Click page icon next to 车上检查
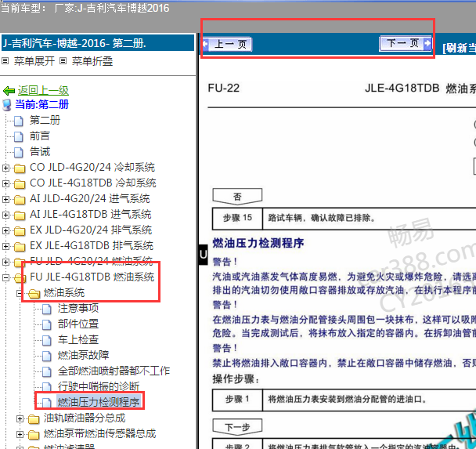Image resolution: width=476 pixels, height=449 pixels. point(47,341)
